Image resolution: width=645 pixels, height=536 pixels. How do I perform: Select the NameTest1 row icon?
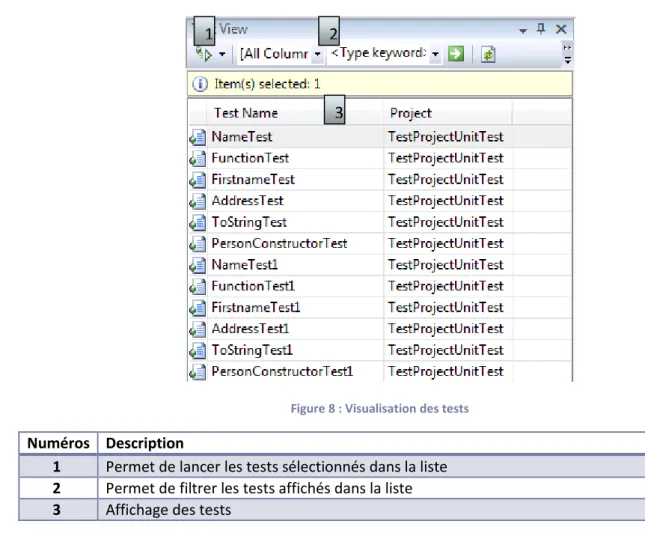198,265
